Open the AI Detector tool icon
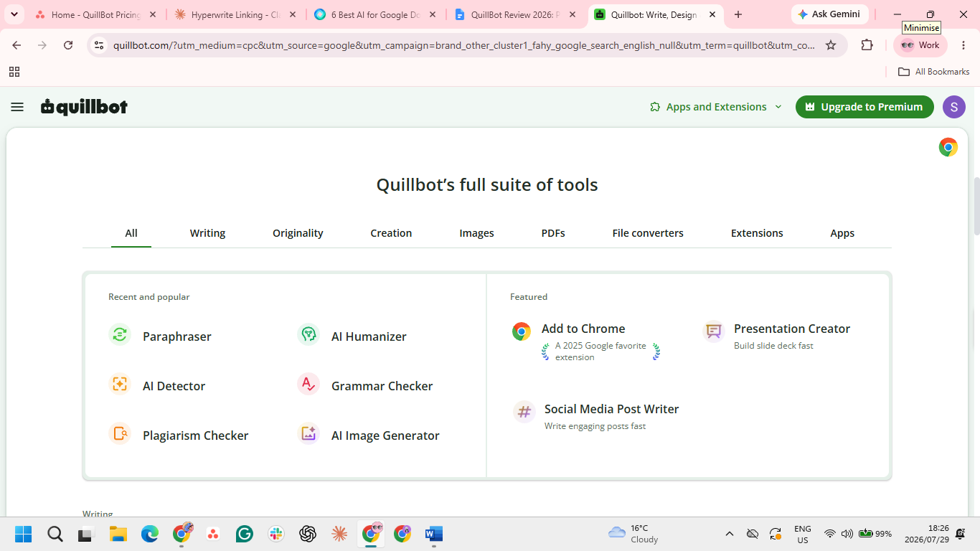The width and height of the screenshot is (980, 551). (120, 385)
